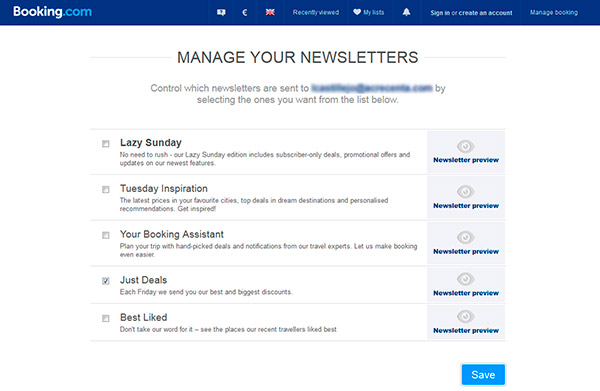Open notifications bell icon
Image resolution: width=600 pixels, height=391 pixels.
tap(406, 12)
